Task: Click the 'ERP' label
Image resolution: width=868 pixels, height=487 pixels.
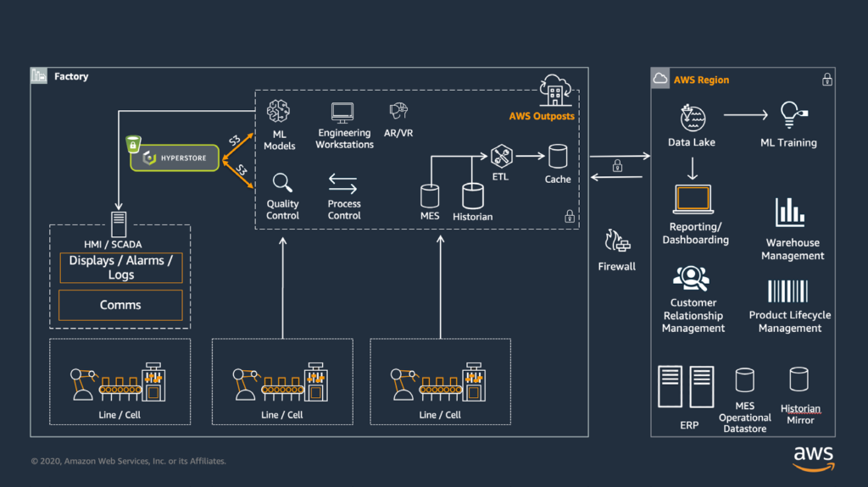Action: (689, 425)
